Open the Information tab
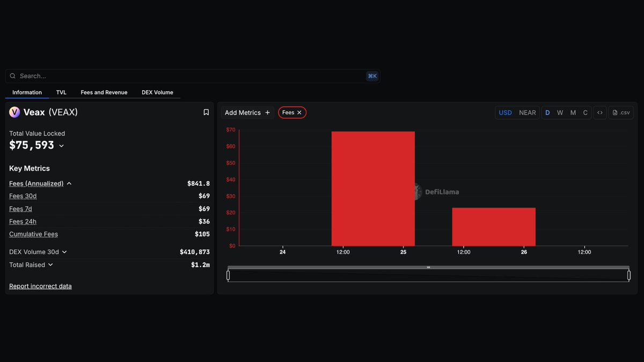This screenshot has height=362, width=644. point(27,92)
